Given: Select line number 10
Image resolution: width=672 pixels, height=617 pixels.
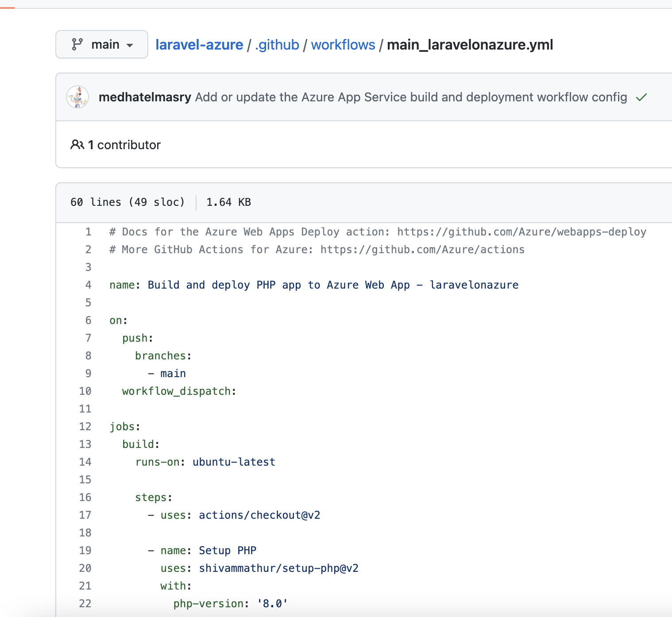Looking at the screenshot, I should (x=85, y=391).
